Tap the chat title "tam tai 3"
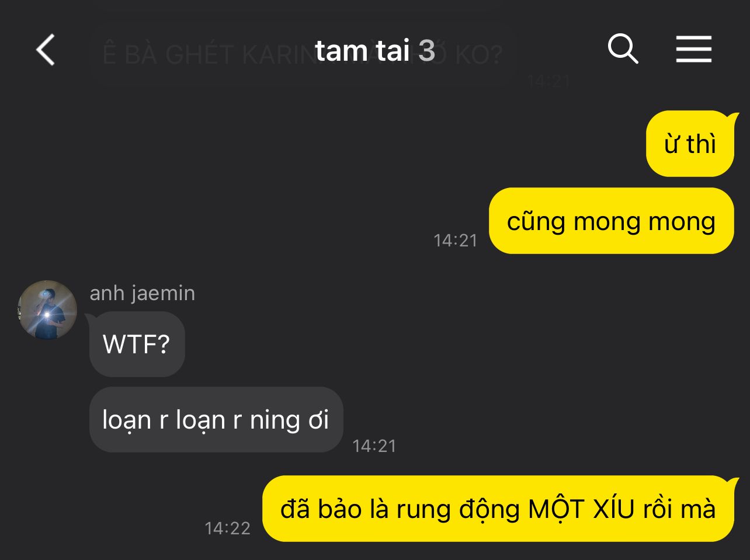750x560 pixels. click(374, 51)
